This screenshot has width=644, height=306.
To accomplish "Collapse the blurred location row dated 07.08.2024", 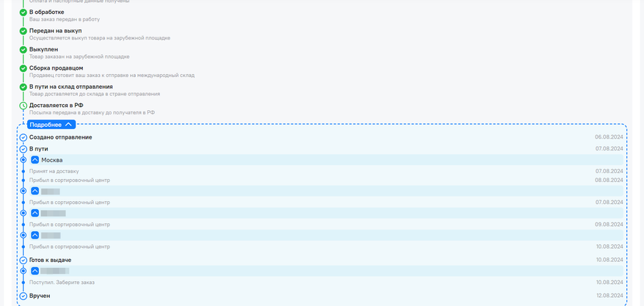I will coord(35,191).
